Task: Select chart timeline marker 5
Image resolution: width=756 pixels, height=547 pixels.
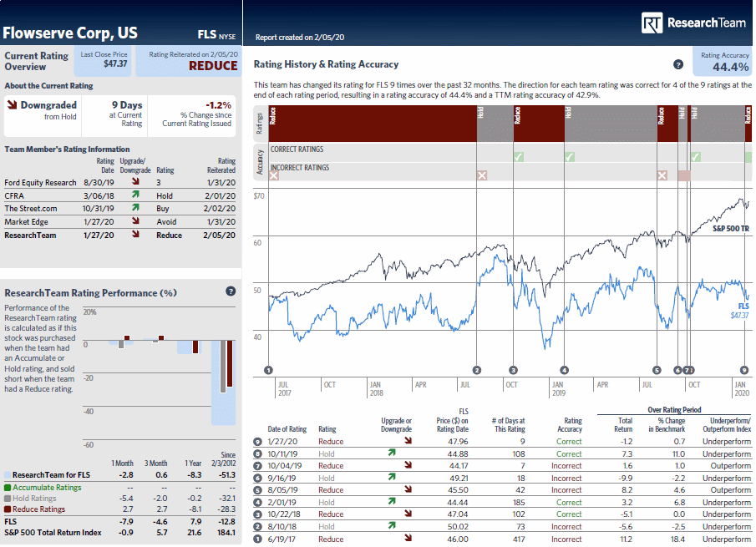Action: pos(657,370)
